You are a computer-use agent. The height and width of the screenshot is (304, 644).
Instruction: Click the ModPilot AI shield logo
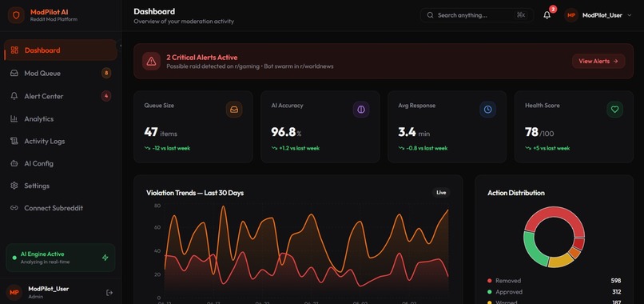coord(16,15)
